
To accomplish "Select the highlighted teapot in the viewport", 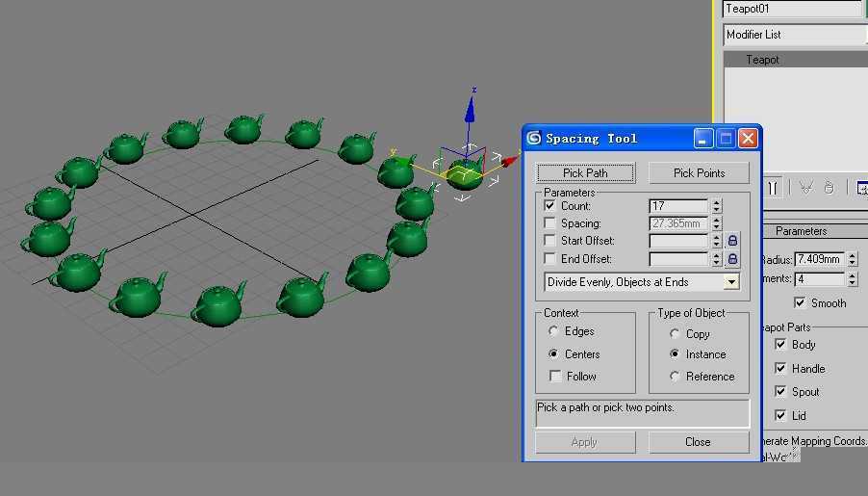I will (x=464, y=175).
